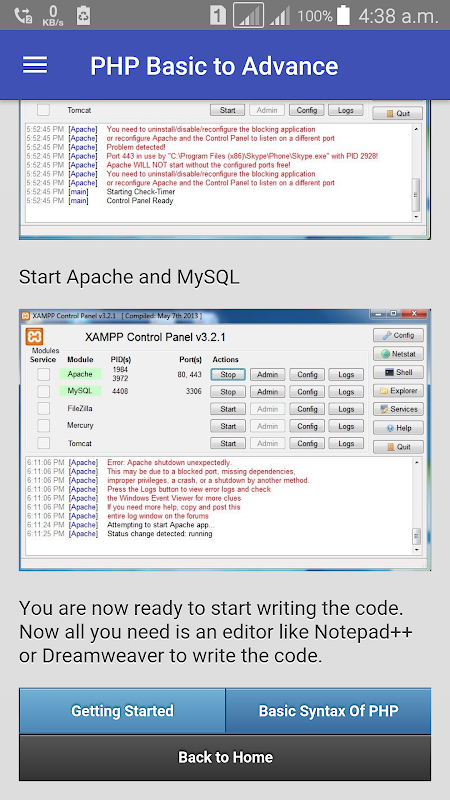
Task: Select the green Apache module label
Action: point(80,374)
